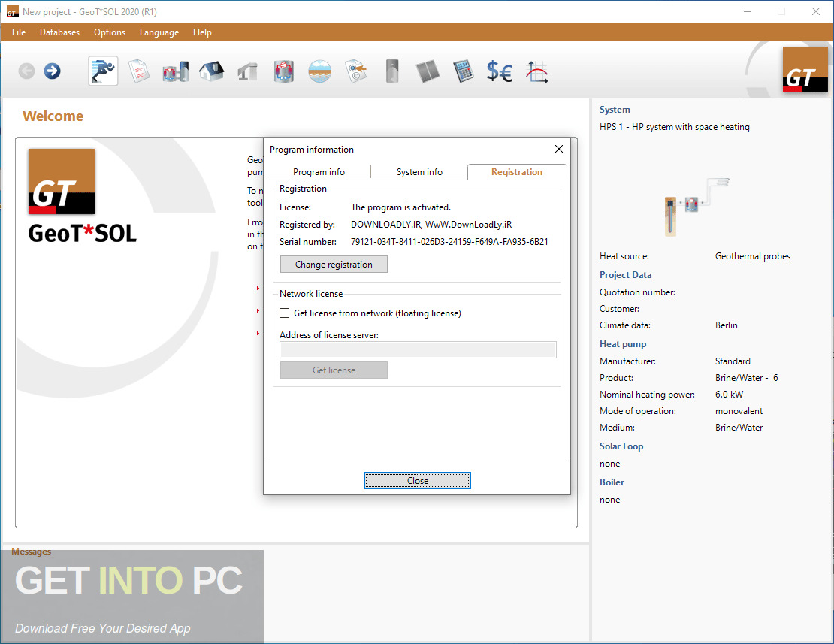This screenshot has width=834, height=644.
Task: Click the System heading in side panel
Action: click(615, 110)
